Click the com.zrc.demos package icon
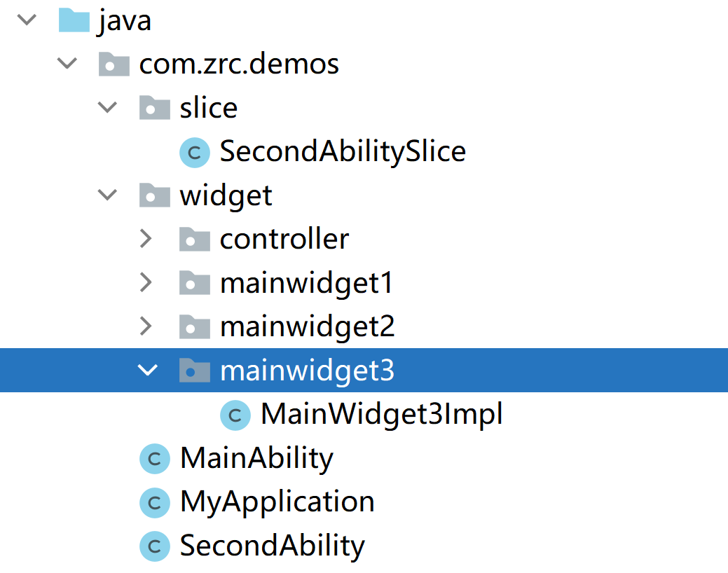 (x=114, y=64)
